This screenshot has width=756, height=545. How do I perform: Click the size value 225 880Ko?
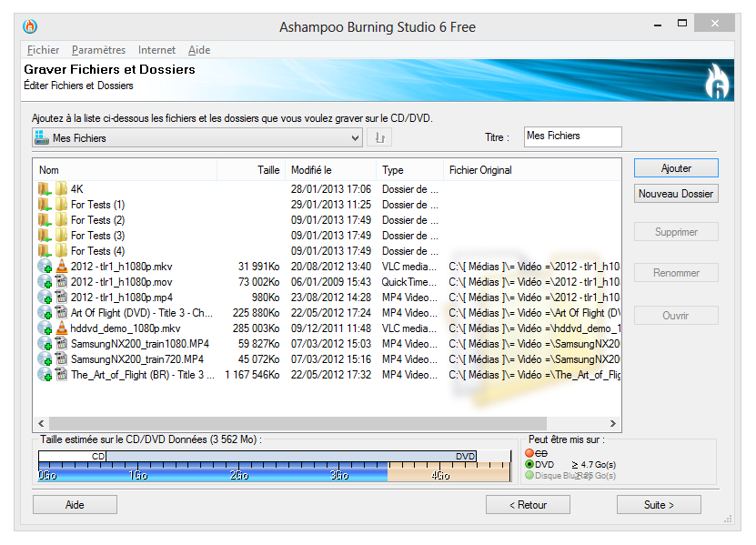(256, 312)
